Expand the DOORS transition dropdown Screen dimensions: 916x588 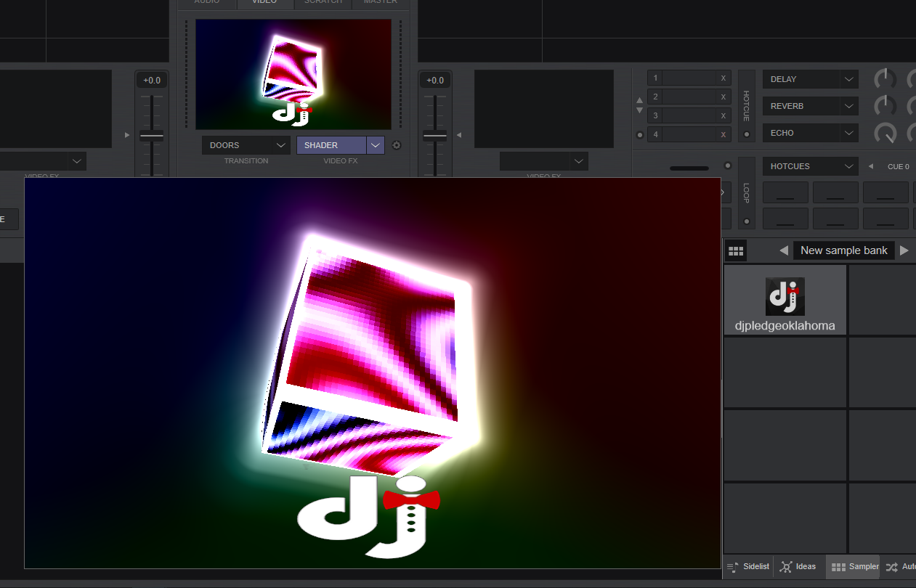click(282, 145)
